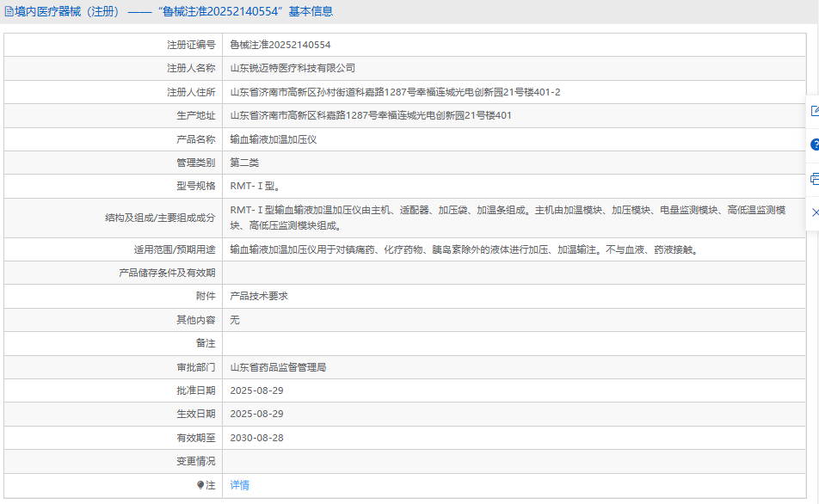Viewport: 819px width, 504px height.
Task: Click the 生产地址 production address value
Action: (371, 115)
